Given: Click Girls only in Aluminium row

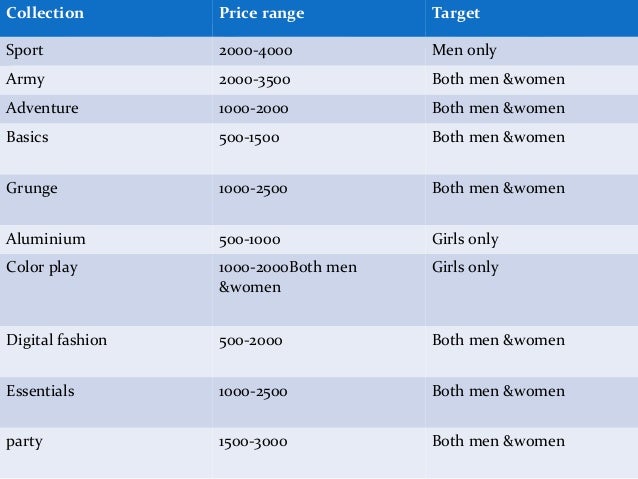Looking at the screenshot, I should pyautogui.click(x=465, y=239).
